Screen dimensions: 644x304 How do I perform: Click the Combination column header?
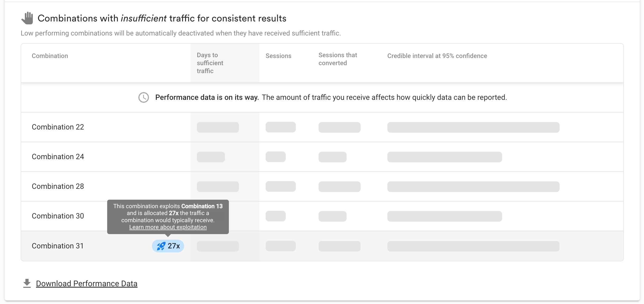click(x=50, y=56)
